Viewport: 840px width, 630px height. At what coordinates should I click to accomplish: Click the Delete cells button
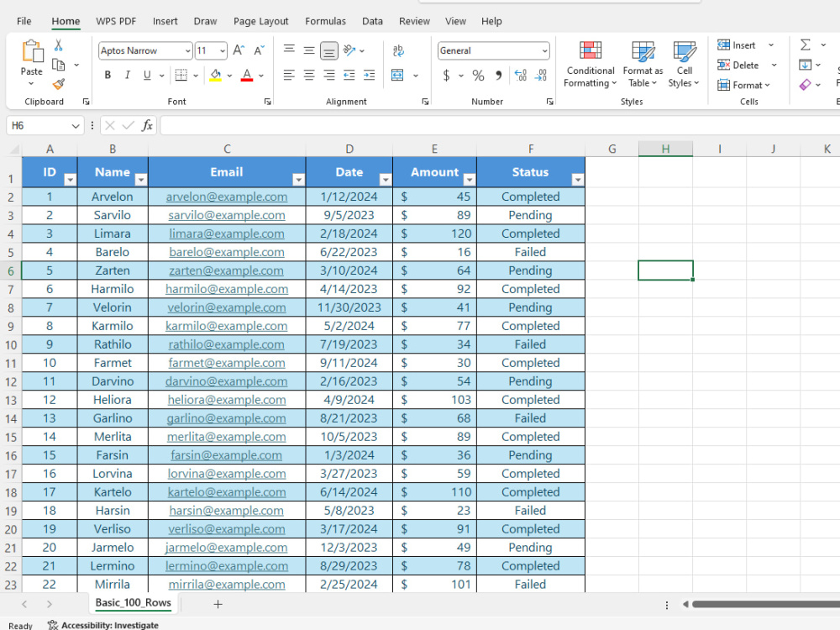738,65
